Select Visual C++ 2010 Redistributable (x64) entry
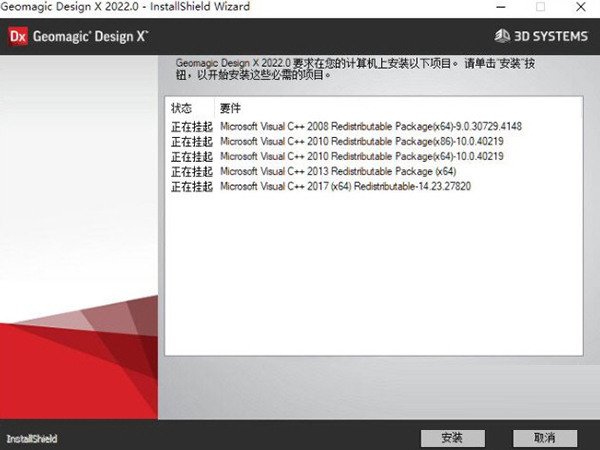600x450 pixels. pos(360,156)
